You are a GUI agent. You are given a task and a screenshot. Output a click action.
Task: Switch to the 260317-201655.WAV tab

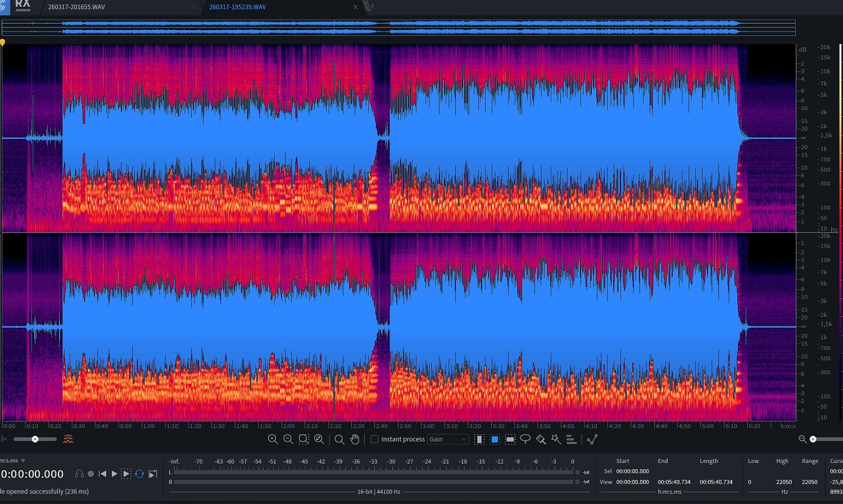click(x=76, y=7)
